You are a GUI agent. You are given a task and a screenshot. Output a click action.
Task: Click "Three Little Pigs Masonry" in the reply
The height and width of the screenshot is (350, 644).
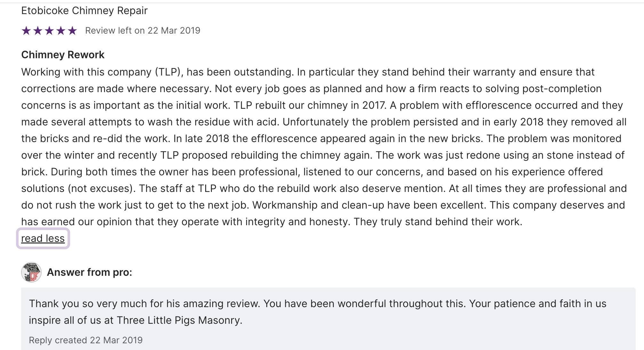[x=179, y=320]
